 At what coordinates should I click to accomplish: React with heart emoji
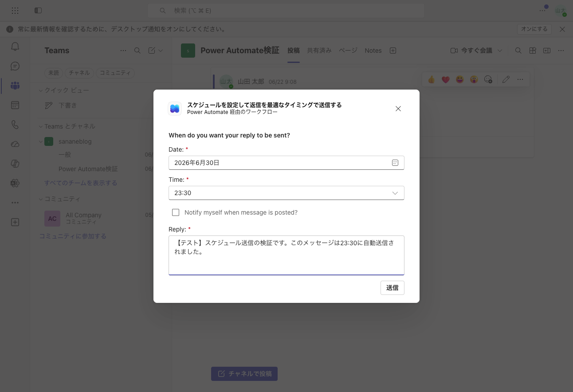coord(446,79)
